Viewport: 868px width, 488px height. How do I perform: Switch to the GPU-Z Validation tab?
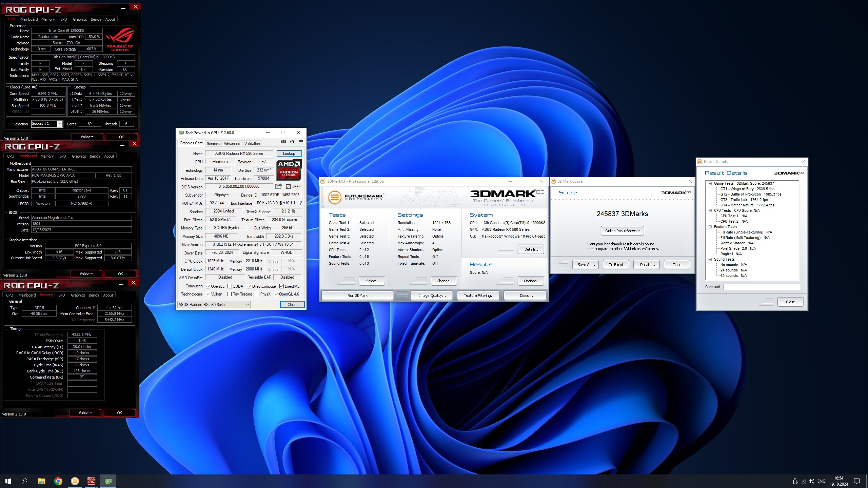tap(252, 144)
